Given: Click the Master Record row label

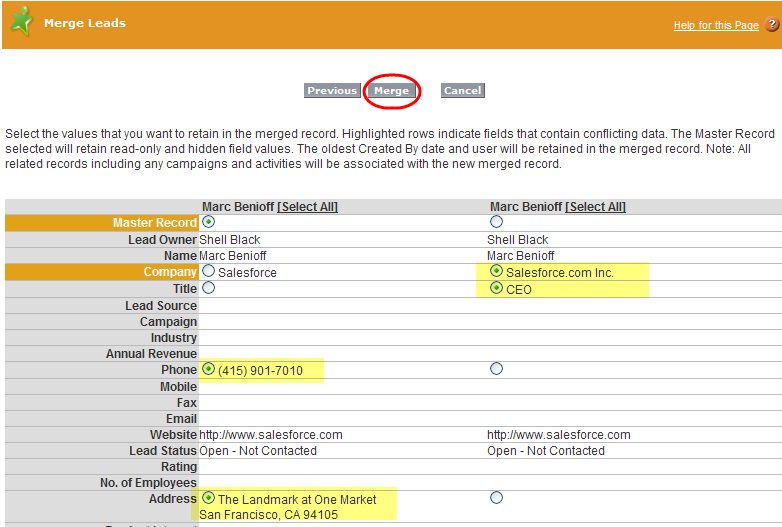Looking at the screenshot, I should coord(155,223).
